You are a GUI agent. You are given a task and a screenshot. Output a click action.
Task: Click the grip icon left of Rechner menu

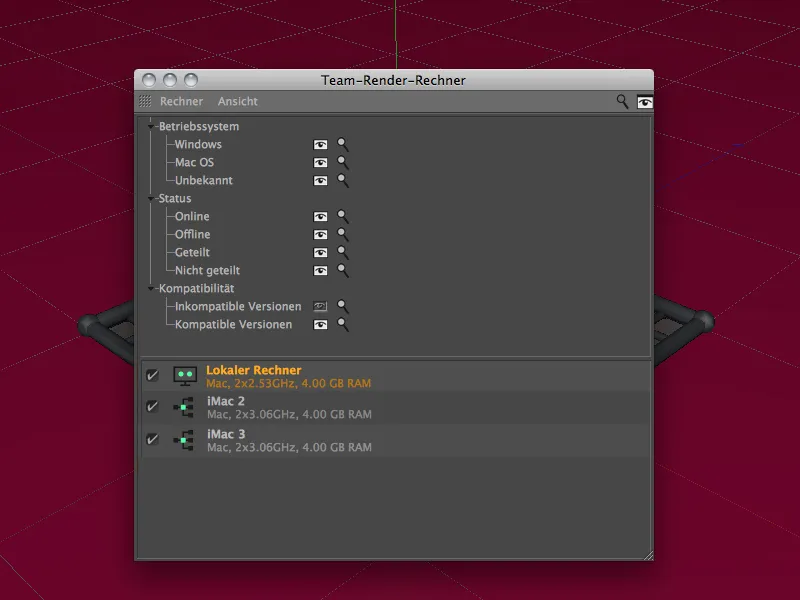tap(145, 102)
